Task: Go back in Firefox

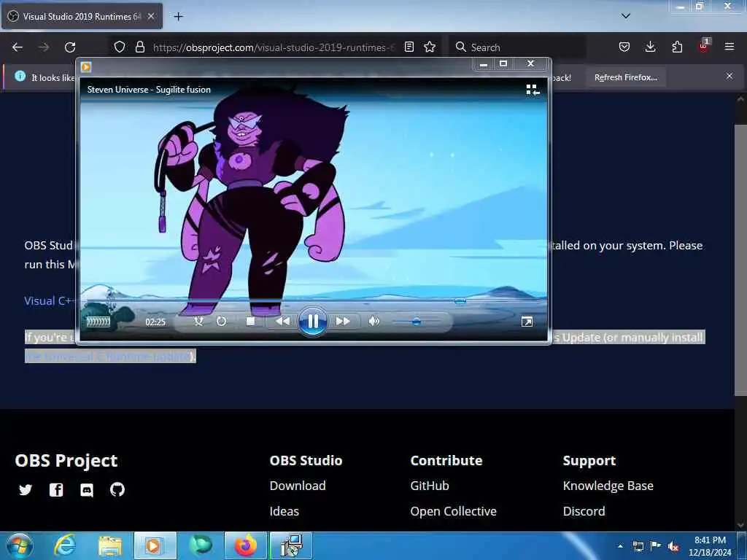Action: pos(18,47)
